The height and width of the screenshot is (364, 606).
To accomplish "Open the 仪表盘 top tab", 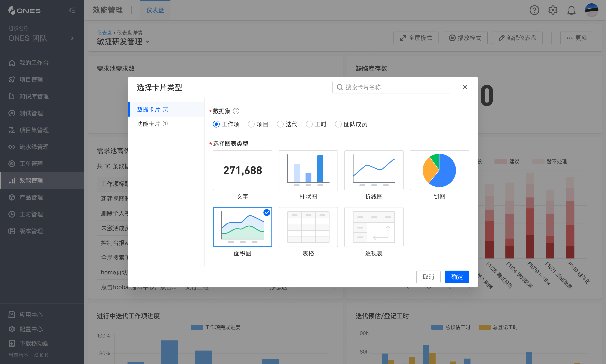I will click(x=155, y=10).
